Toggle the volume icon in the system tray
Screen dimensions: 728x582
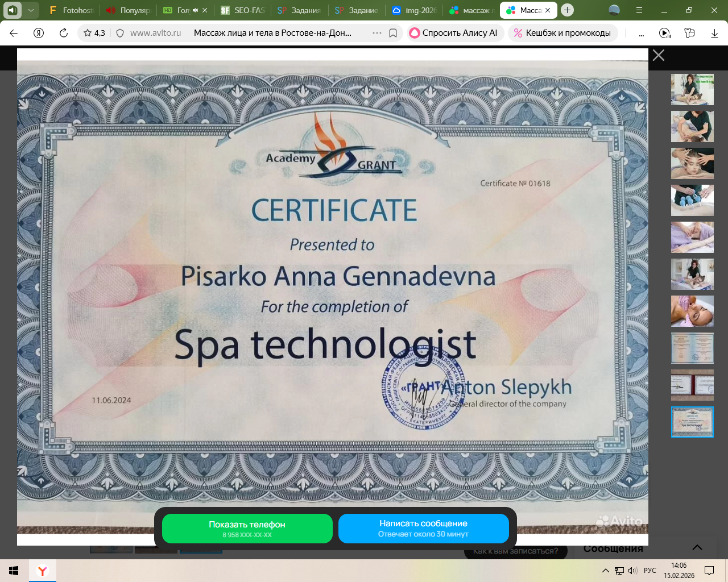632,571
